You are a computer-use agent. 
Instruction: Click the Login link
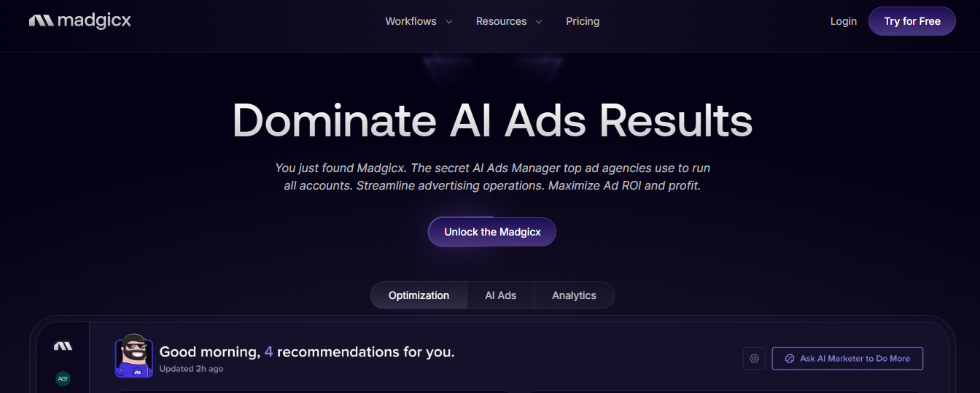(843, 21)
